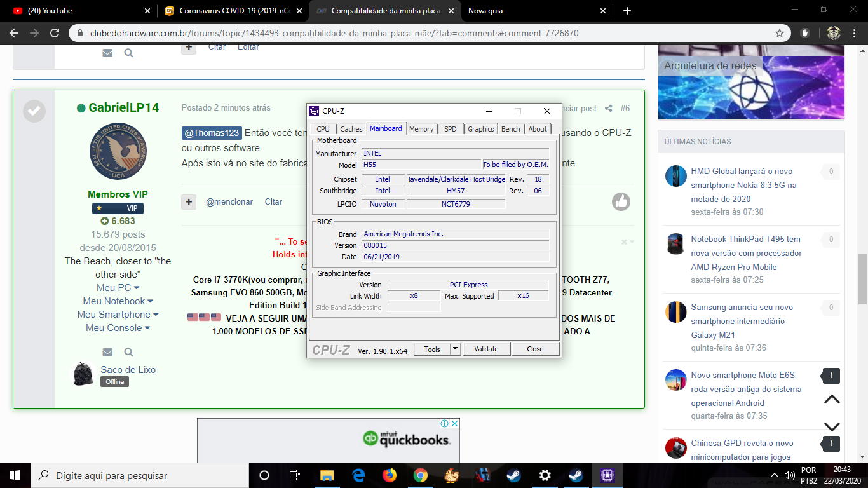
Task: Click the Windows taskbar search box
Action: (x=140, y=475)
